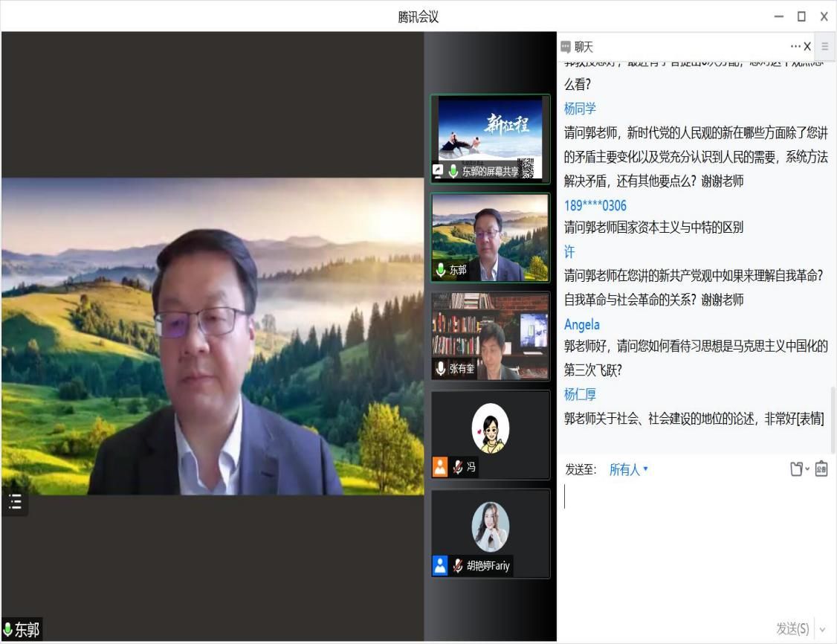Click the chat message scrollbar

[833, 416]
